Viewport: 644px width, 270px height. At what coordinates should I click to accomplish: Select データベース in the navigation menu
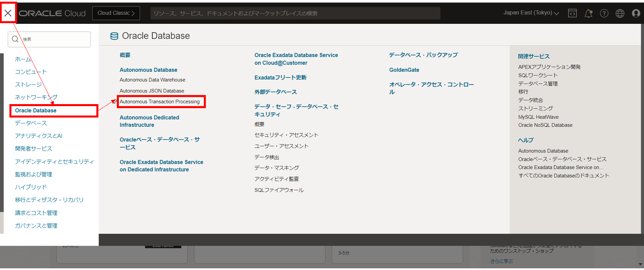31,123
